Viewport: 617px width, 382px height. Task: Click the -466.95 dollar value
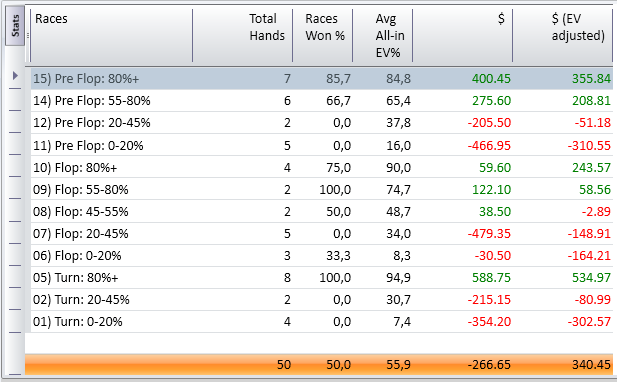pos(489,146)
